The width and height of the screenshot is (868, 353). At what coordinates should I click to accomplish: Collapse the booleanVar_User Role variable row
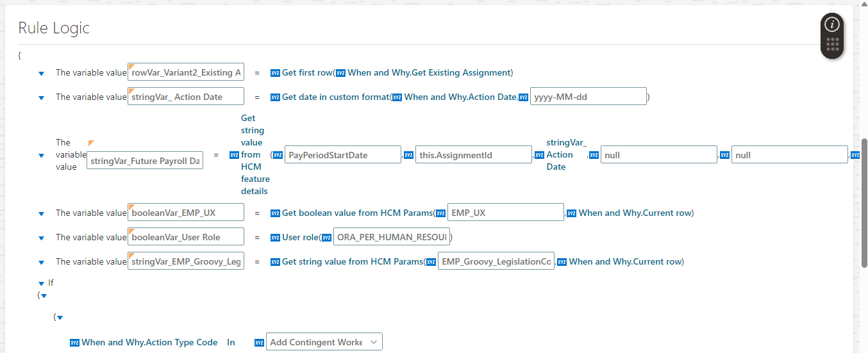[x=41, y=238]
